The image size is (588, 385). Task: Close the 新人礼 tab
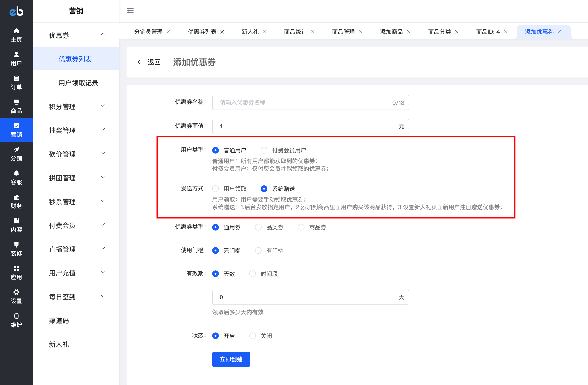(265, 32)
